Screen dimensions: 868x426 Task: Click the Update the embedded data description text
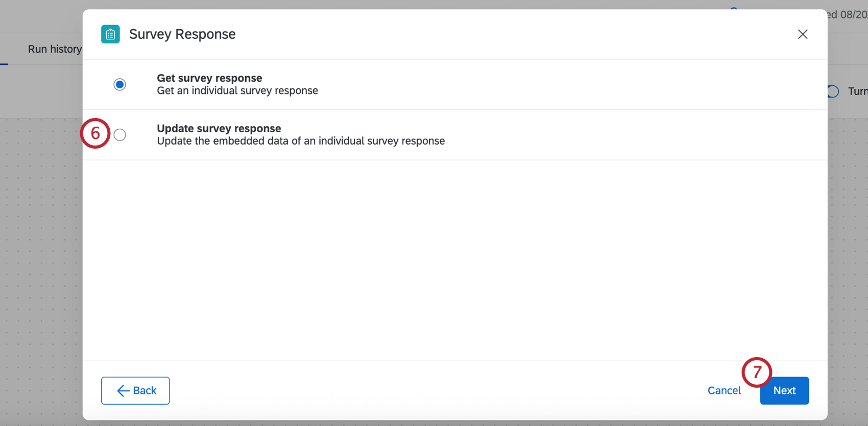[x=301, y=141]
